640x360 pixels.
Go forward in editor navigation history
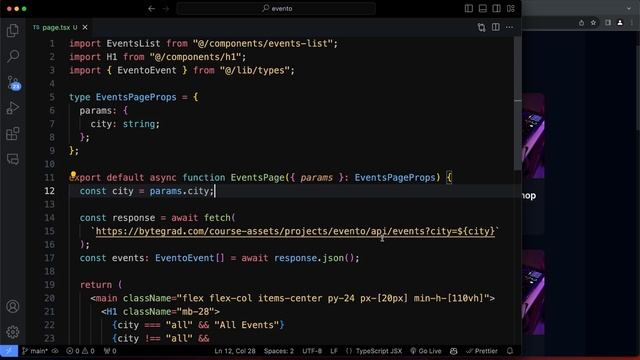pos(166,8)
